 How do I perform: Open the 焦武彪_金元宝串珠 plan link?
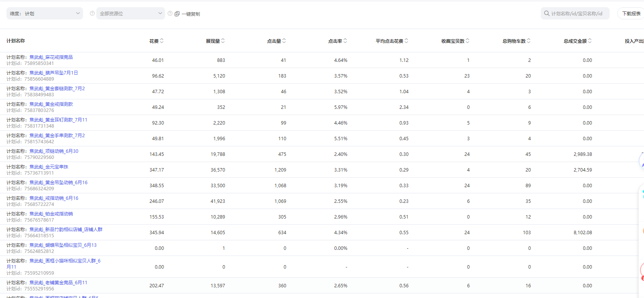tap(49, 167)
